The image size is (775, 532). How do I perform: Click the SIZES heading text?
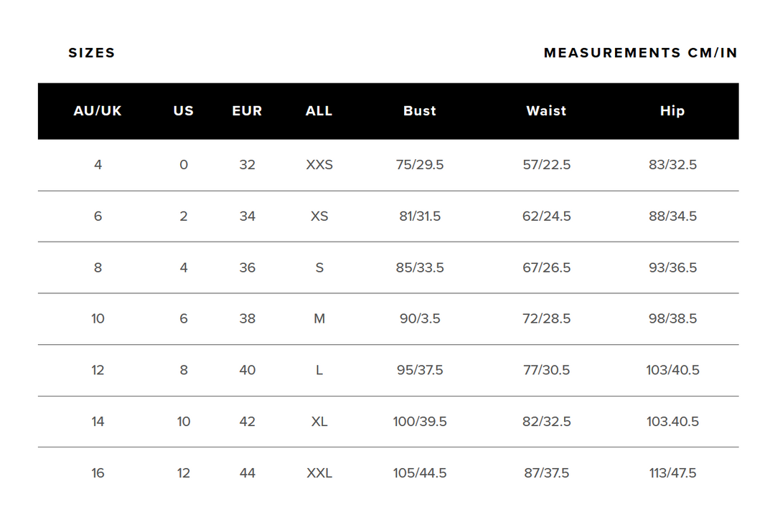[x=92, y=53]
